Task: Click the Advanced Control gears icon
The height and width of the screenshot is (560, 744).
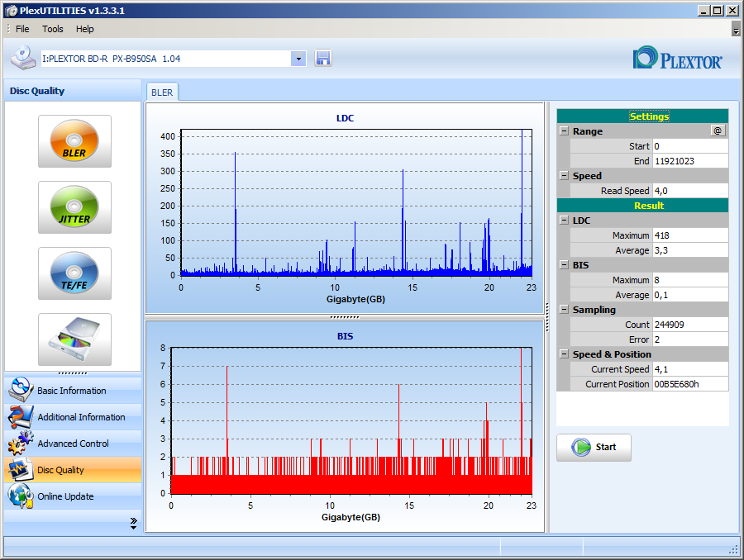Action: pos(21,443)
